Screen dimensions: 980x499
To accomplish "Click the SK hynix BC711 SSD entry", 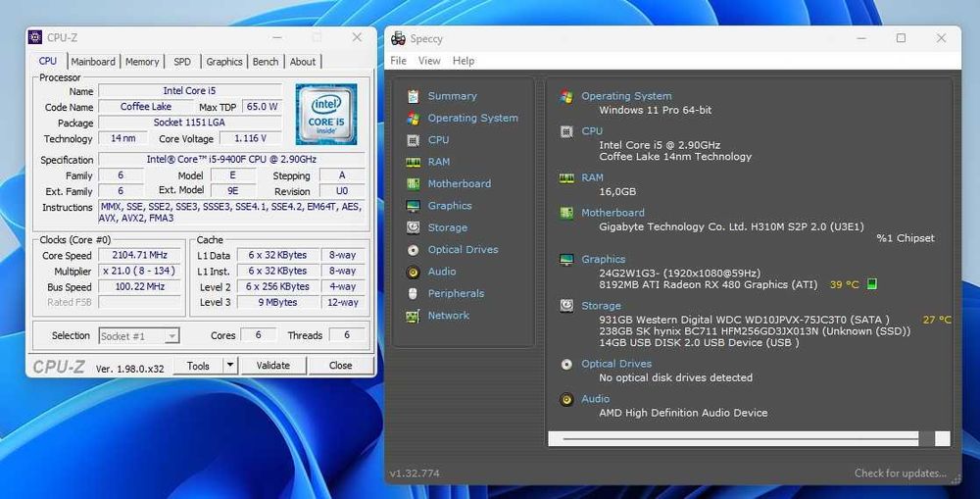I will tap(755, 330).
